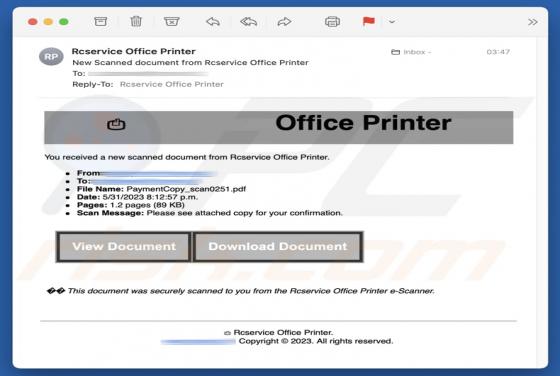Click the securely scanned e-Scanner notice text

coord(251,291)
